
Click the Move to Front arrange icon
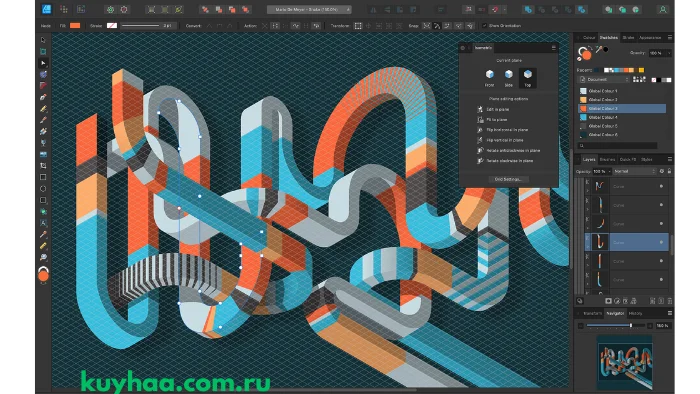pyautogui.click(x=245, y=9)
